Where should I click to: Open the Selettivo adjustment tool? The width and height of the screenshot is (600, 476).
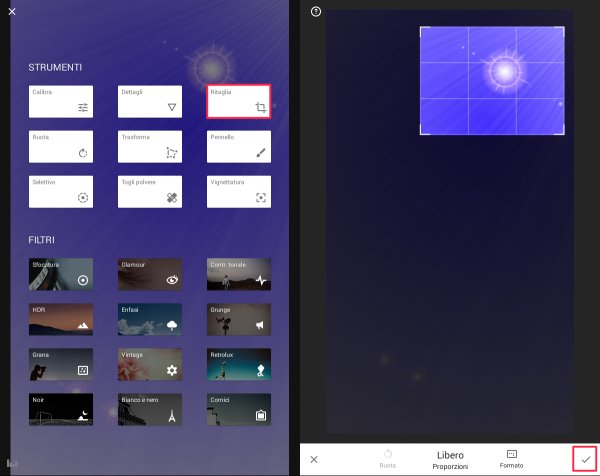(x=61, y=191)
